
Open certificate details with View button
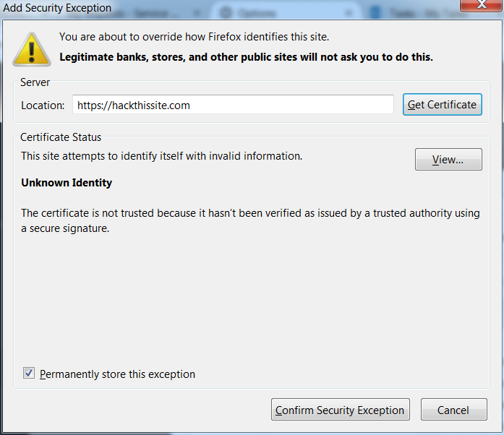point(448,160)
